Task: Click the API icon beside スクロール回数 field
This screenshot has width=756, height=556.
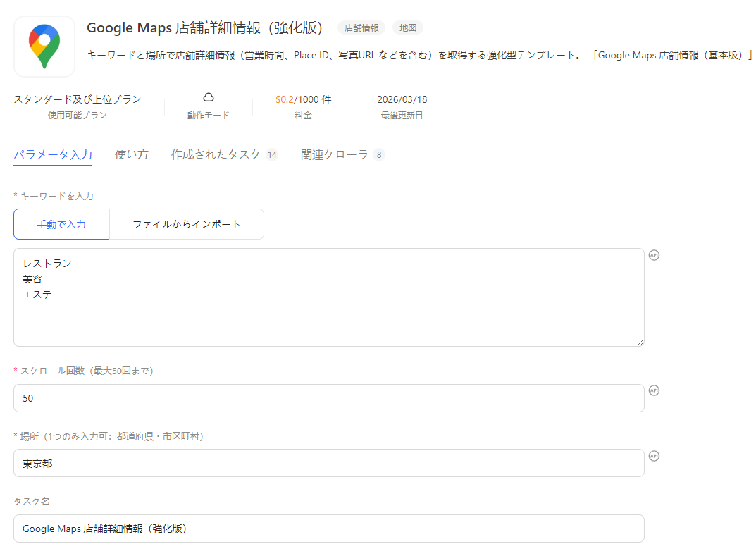Action: (654, 390)
